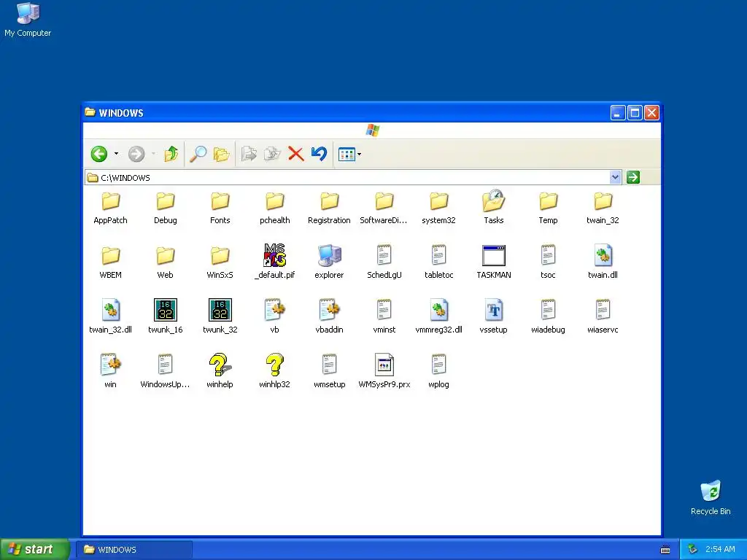
Task: Close the WINDOWS explorer window
Action: point(651,113)
